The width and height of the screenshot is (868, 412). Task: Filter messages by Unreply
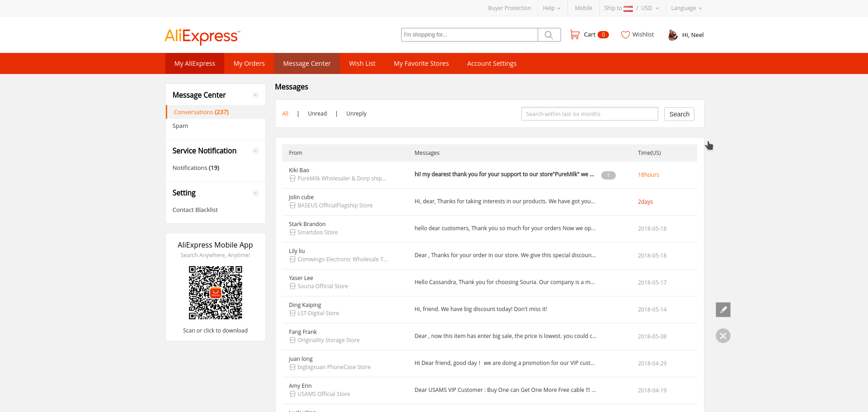tap(356, 114)
